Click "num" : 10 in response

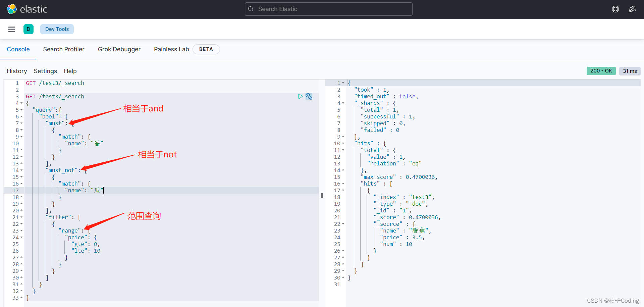[x=396, y=244]
